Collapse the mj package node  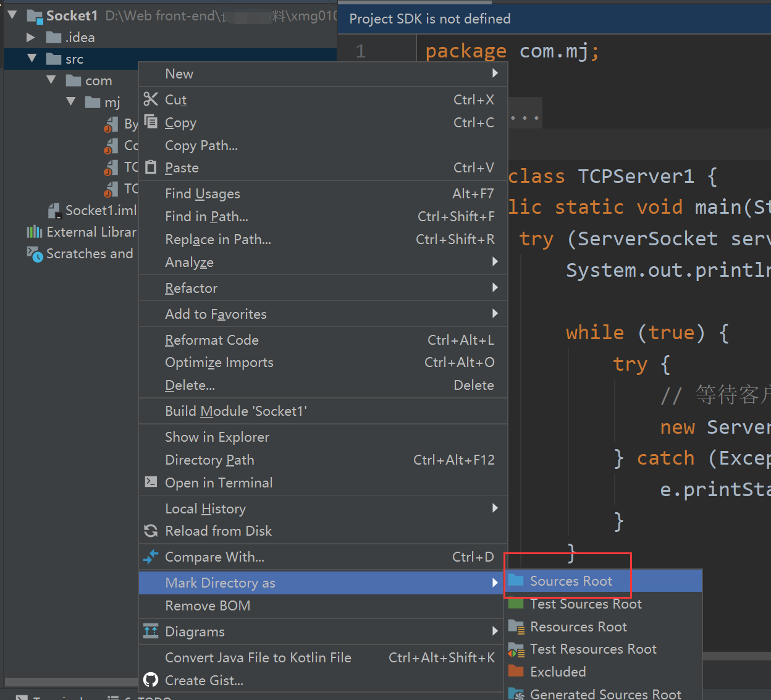coord(71,102)
